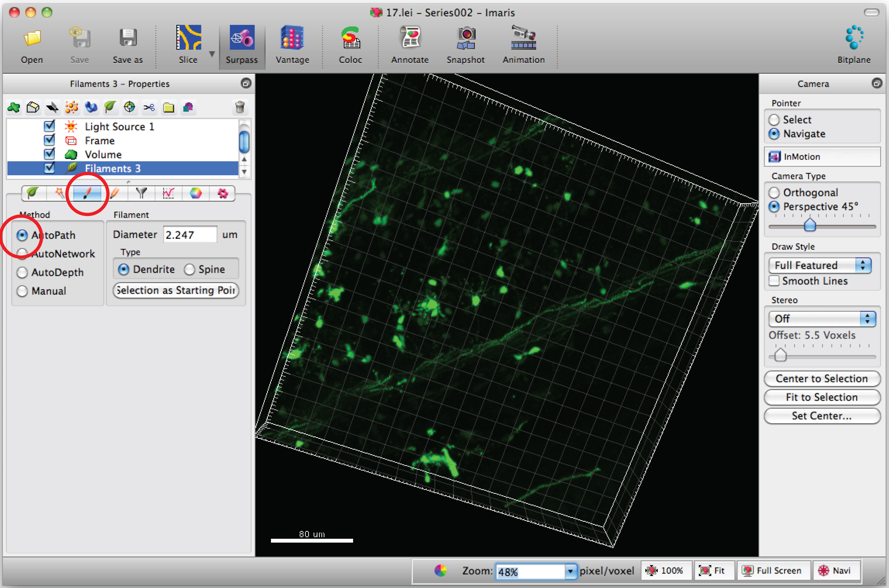889x588 pixels.
Task: Open the Set Center dialog
Action: tap(822, 416)
